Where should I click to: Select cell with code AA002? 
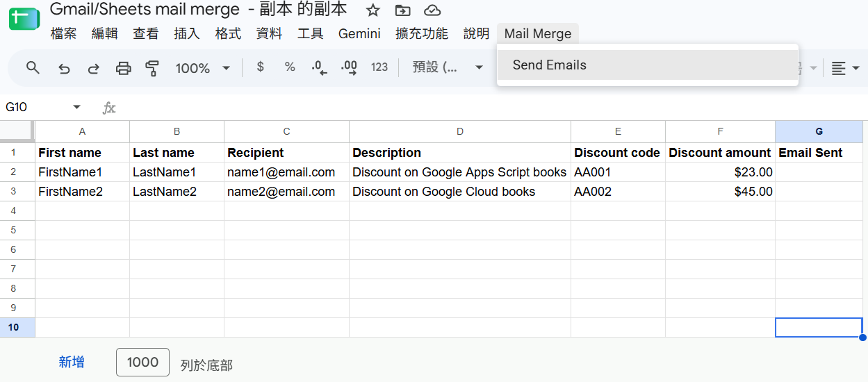pos(618,192)
